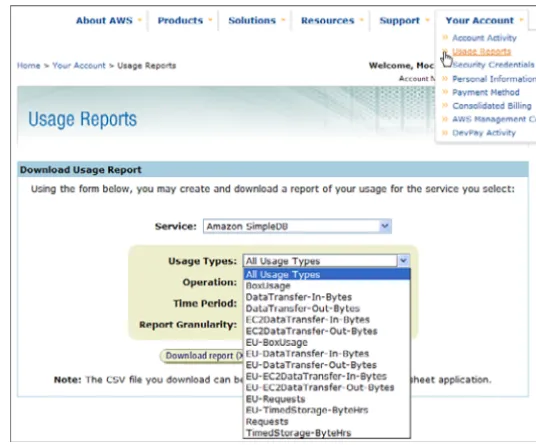Screen dimensions: 536x445
Task: Click arrow icon beside Resources
Action: pyautogui.click(x=362, y=20)
